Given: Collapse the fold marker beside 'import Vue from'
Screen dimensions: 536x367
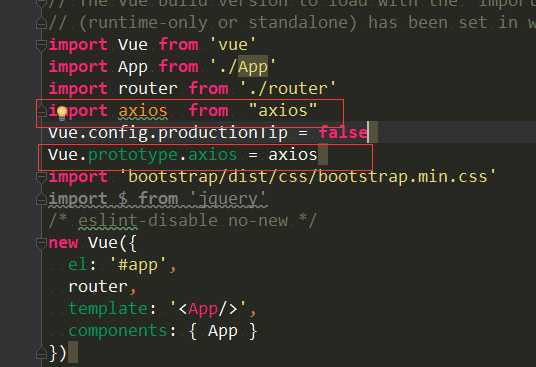Looking at the screenshot, I should coord(41,44).
